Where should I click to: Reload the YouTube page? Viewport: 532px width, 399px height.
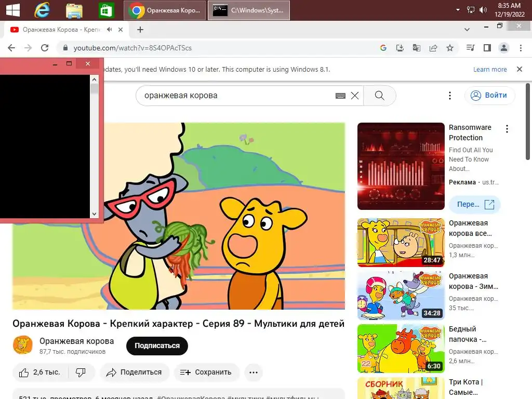45,48
